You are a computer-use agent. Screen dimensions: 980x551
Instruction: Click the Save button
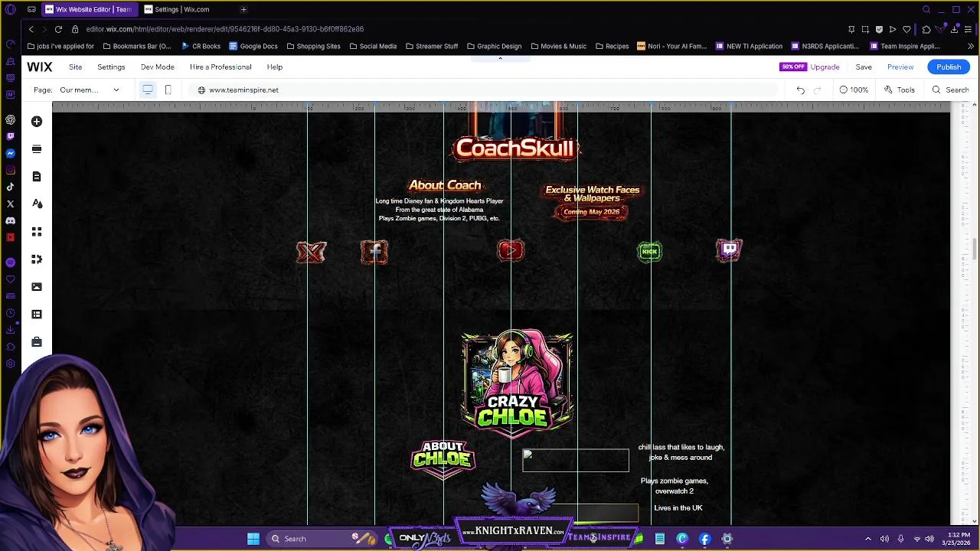(x=864, y=67)
